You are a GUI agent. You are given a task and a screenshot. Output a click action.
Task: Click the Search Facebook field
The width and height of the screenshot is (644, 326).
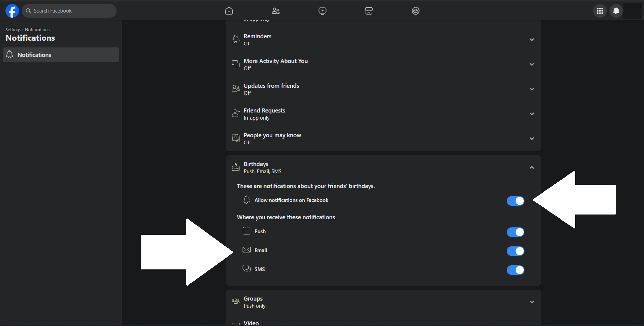pyautogui.click(x=69, y=11)
